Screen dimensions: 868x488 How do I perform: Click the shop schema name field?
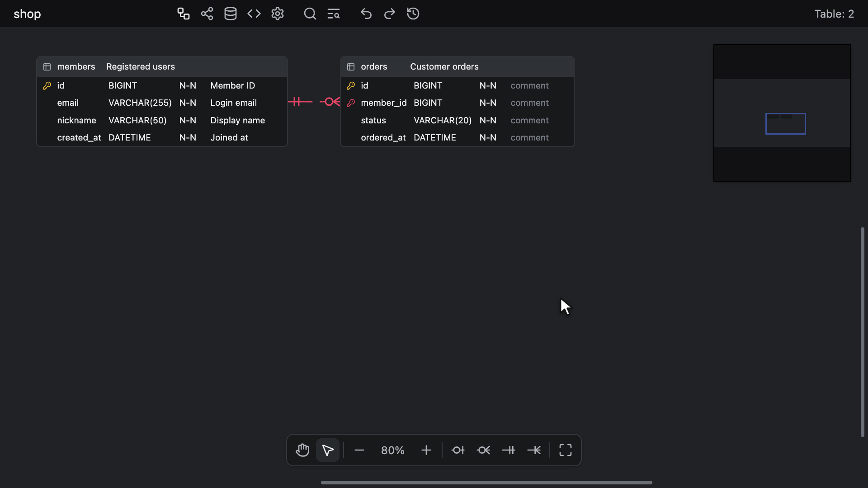pyautogui.click(x=27, y=14)
